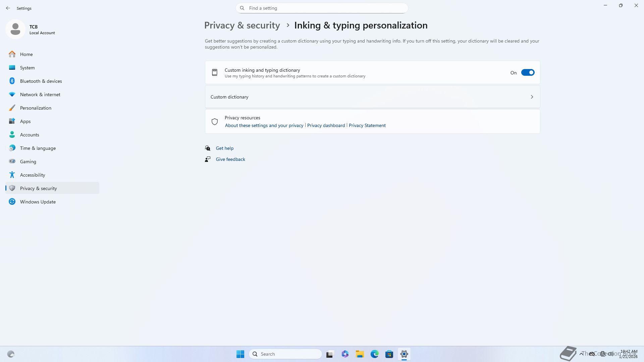Open the Home settings page

point(26,54)
